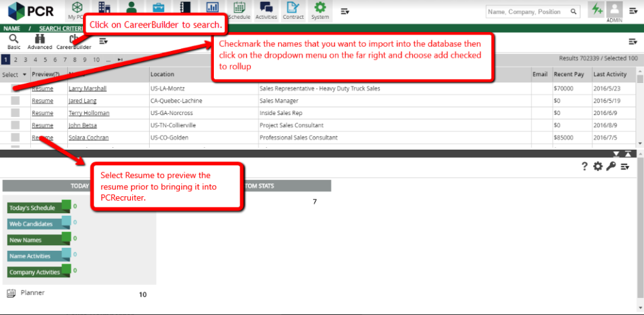Viewport: 644px width, 315px height.
Task: Click the NAME breadcrumb
Action: (x=11, y=29)
